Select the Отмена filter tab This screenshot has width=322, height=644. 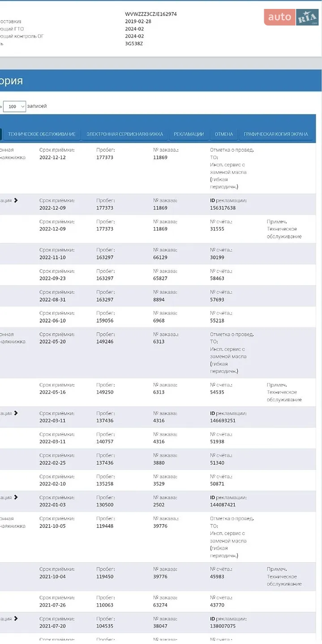click(224, 134)
